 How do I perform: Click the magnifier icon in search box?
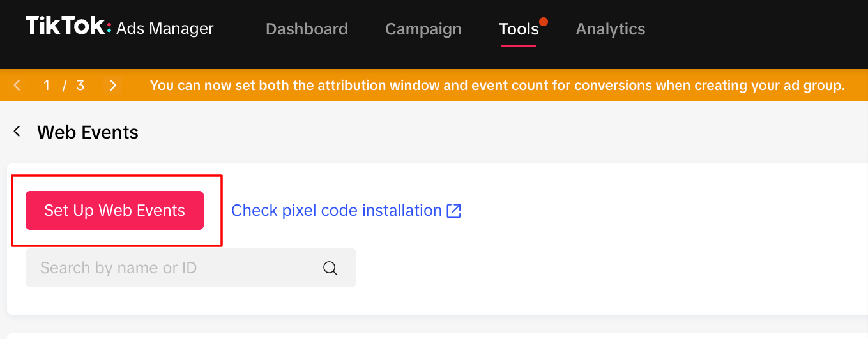tap(330, 268)
